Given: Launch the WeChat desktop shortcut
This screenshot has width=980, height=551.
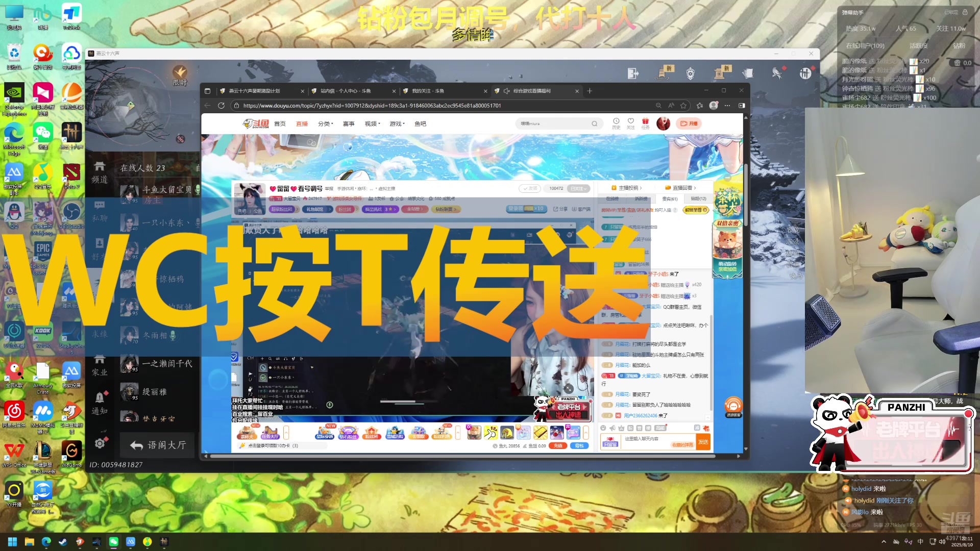Looking at the screenshot, I should pyautogui.click(x=43, y=136).
